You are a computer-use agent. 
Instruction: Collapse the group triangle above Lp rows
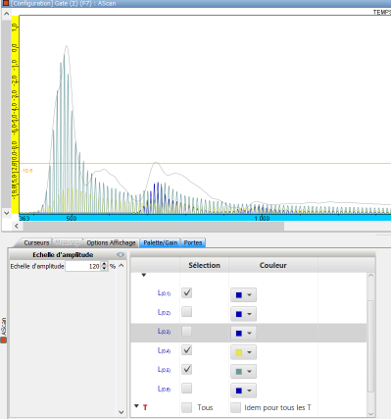pyautogui.click(x=144, y=275)
